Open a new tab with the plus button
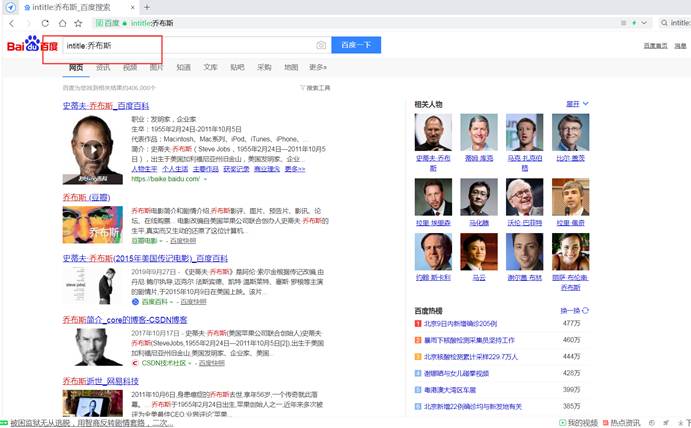The width and height of the screenshot is (691, 428). click(x=147, y=7)
